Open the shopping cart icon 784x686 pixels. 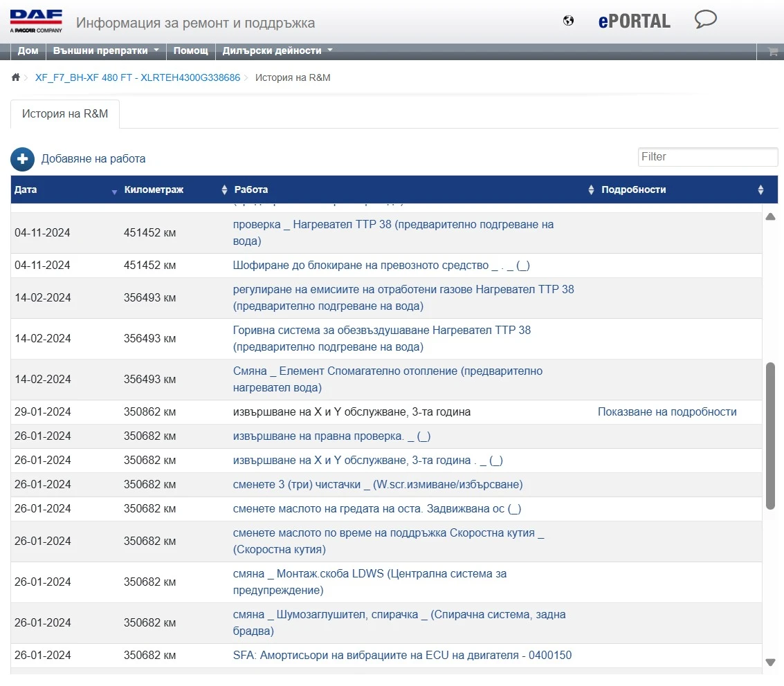pyautogui.click(x=773, y=51)
